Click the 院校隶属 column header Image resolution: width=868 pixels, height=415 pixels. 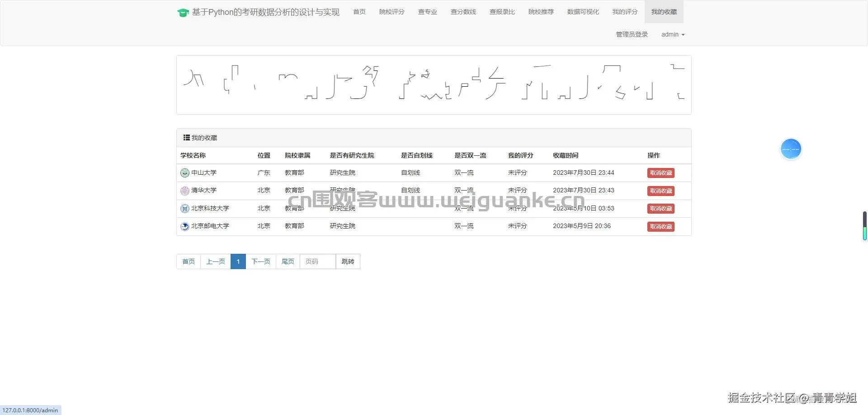[297, 155]
